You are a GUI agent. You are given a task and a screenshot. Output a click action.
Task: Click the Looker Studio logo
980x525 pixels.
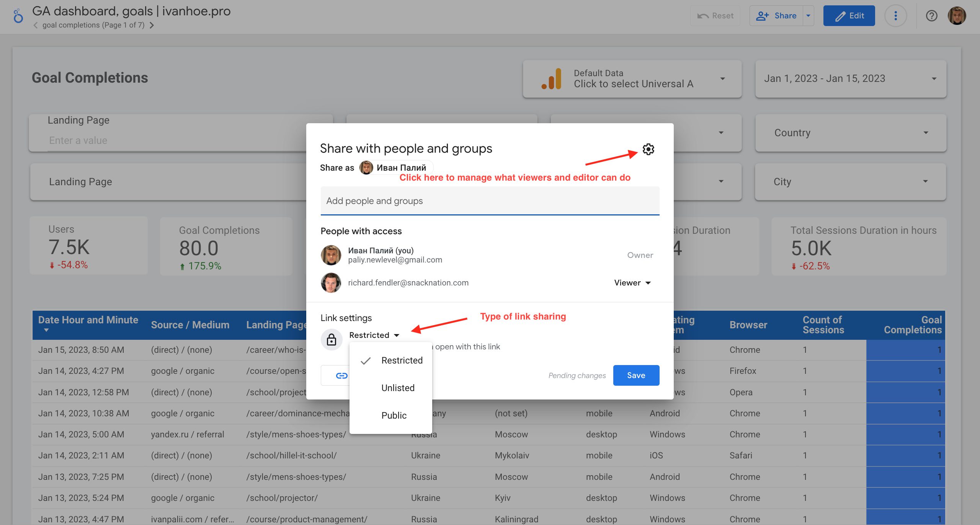click(18, 16)
